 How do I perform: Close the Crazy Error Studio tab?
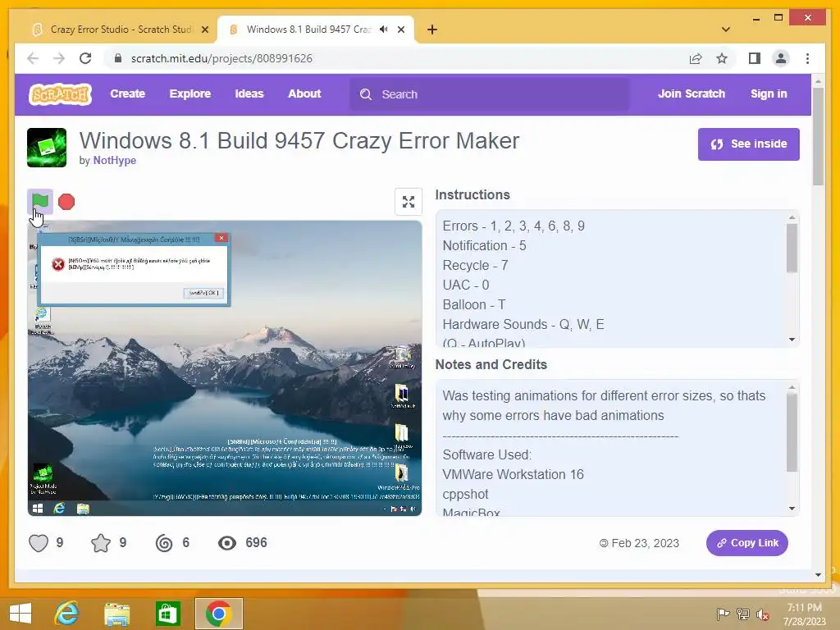[x=204, y=30]
